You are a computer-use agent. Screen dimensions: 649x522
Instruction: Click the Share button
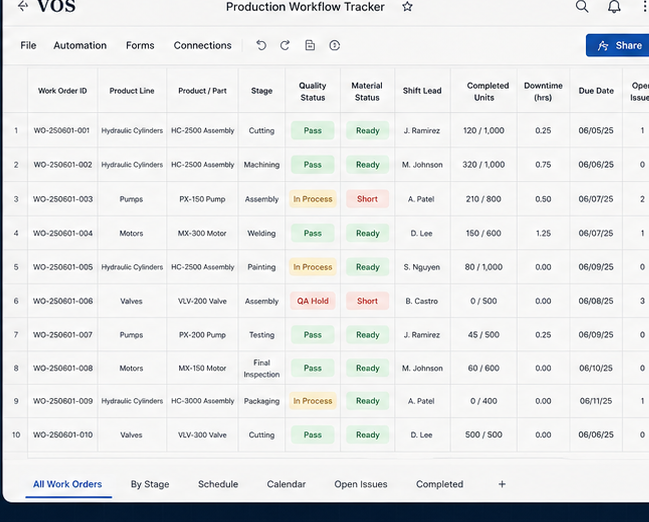coord(619,45)
